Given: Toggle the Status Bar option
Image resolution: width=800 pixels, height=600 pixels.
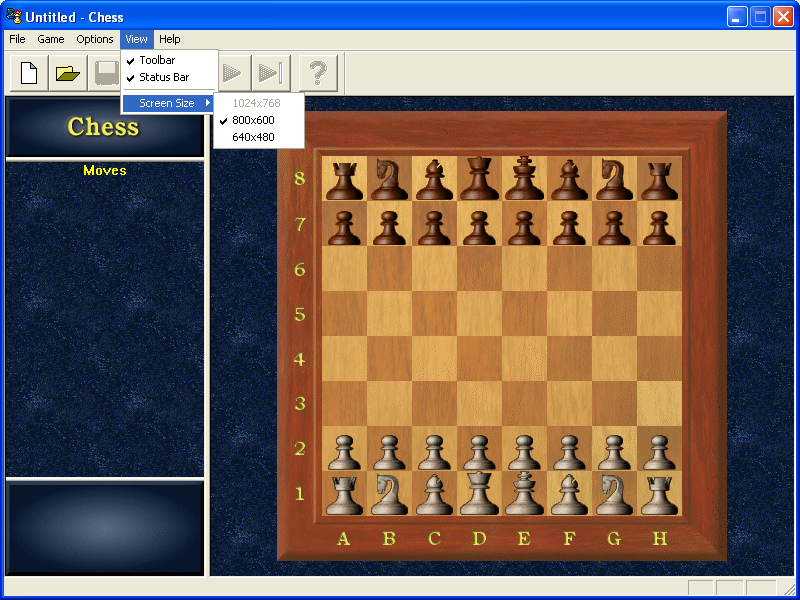Looking at the screenshot, I should pos(165,77).
